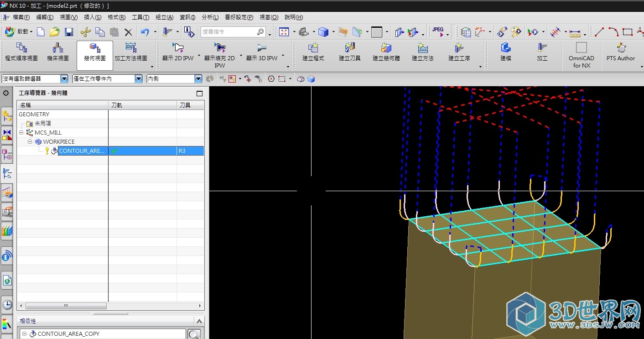Screen dimensions: 644x339
Task: Select the CONTOUR_ARE... operation row
Action: (x=110, y=151)
